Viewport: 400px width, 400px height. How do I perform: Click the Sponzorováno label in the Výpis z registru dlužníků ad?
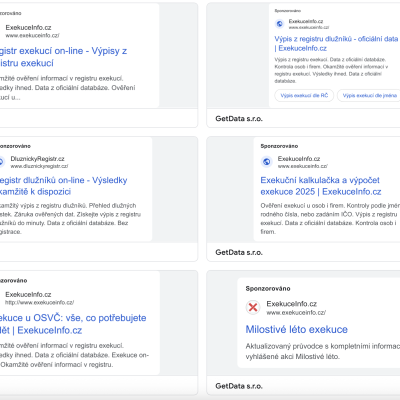pos(288,11)
